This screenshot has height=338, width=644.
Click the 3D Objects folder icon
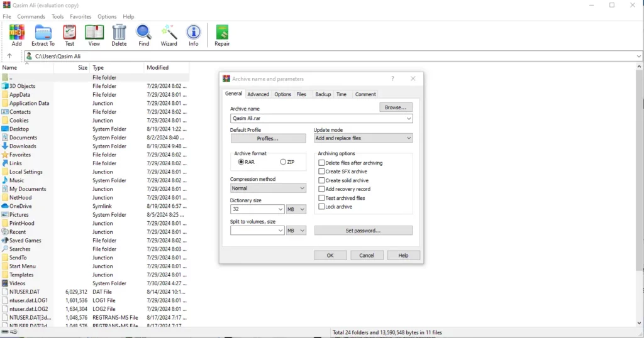click(x=5, y=86)
